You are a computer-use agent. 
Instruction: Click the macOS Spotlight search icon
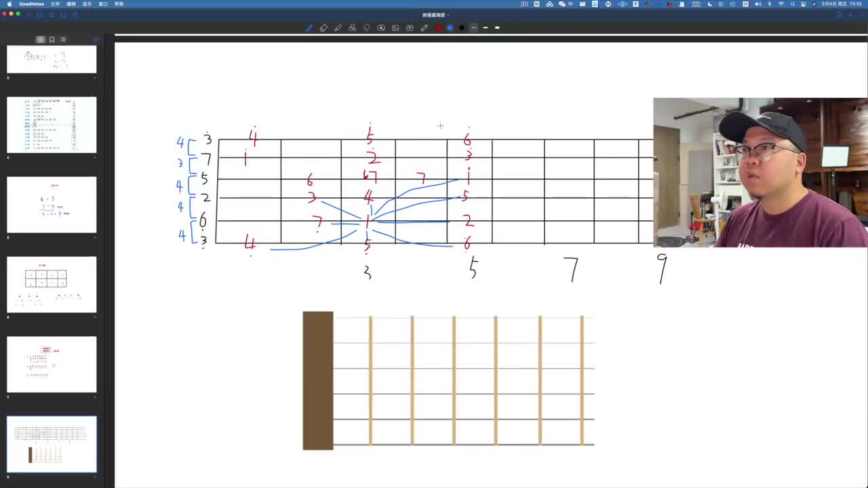pos(792,4)
